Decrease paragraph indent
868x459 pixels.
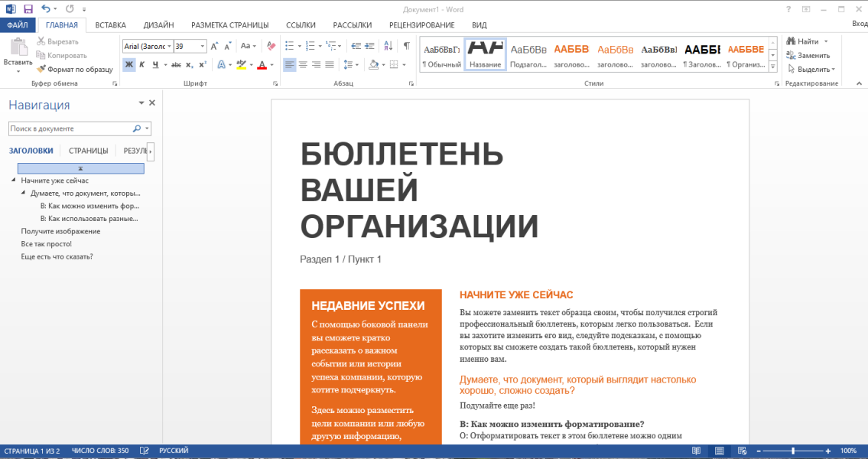(x=356, y=47)
